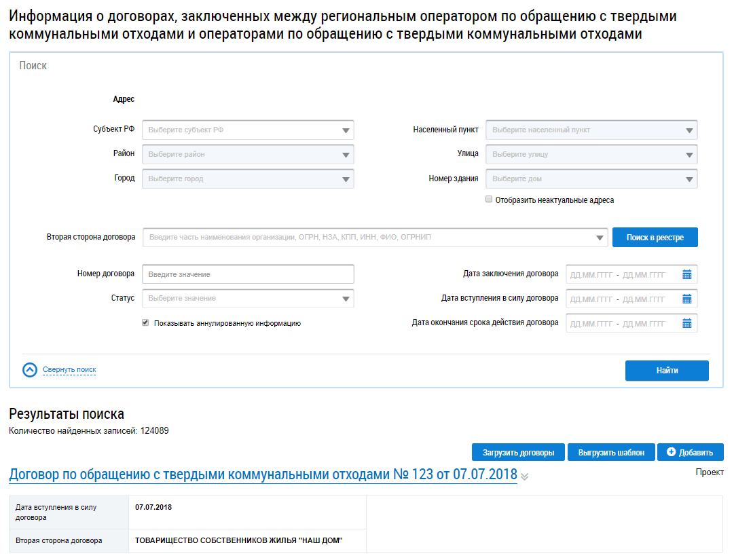Focus the Номер договора input field
The image size is (734, 560).
[x=248, y=274]
